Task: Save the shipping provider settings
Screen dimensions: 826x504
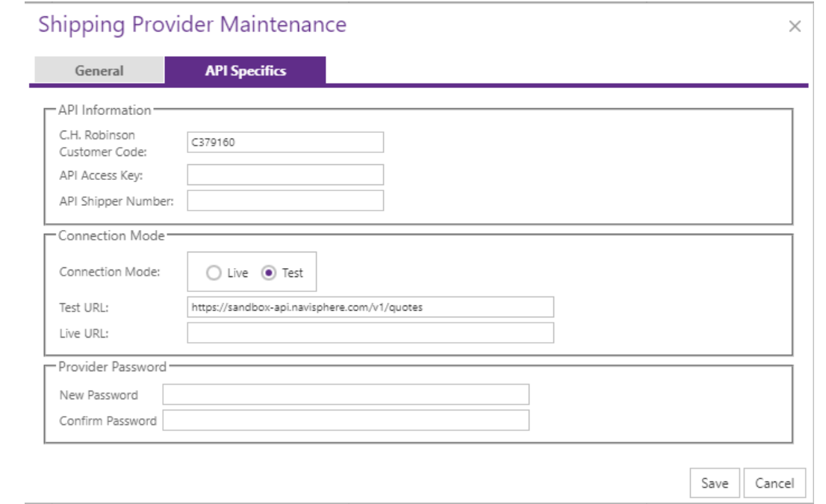Action: [714, 483]
